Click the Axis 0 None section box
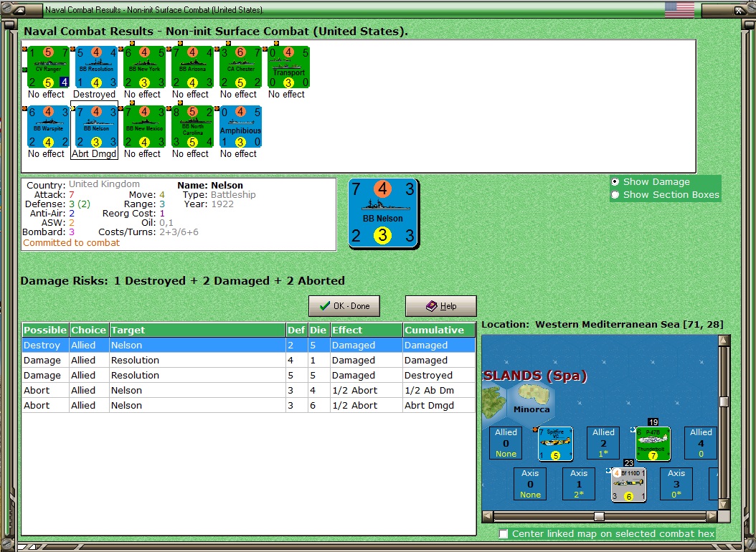The image size is (756, 552). click(x=530, y=484)
